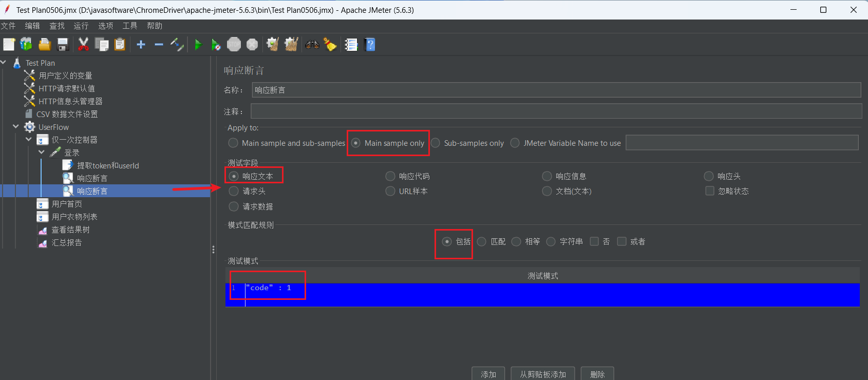Select the 文档(文本) radio button
Screen dimensions: 868x380
point(547,191)
